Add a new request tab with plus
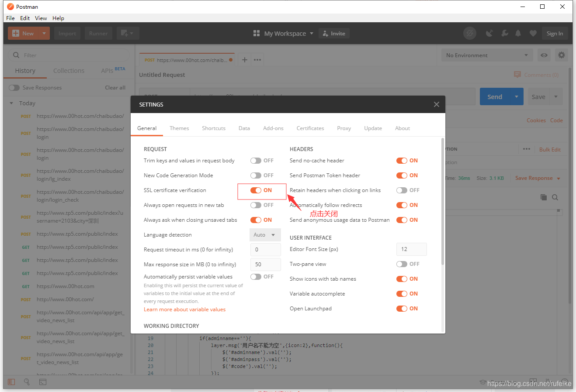 coord(245,60)
